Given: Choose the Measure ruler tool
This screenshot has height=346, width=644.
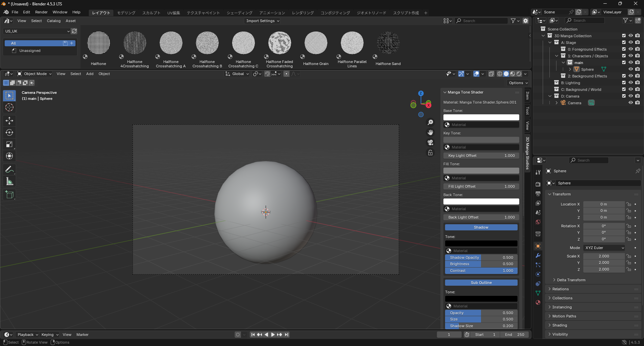Looking at the screenshot, I should (9, 181).
